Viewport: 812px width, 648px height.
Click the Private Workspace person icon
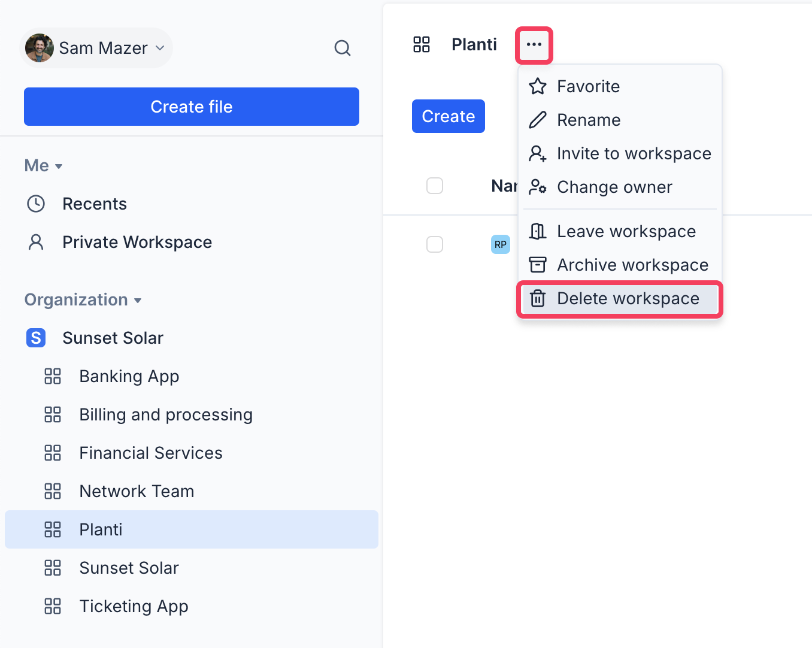pyautogui.click(x=36, y=242)
